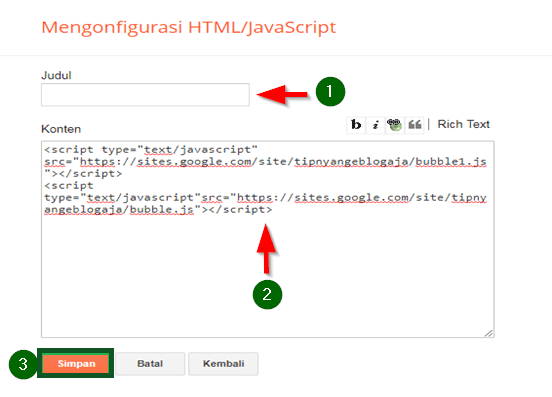The image size is (552, 397).
Task: Insert a link using the globe icon
Action: pyautogui.click(x=395, y=125)
